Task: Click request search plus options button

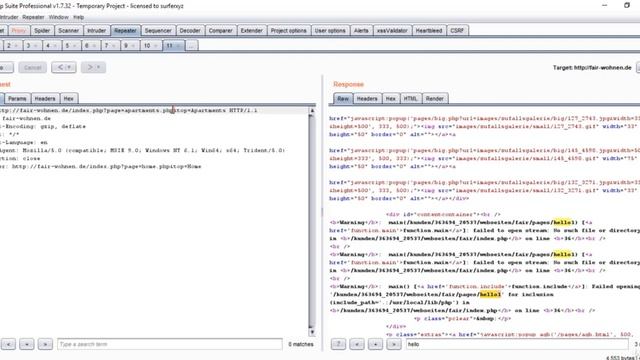Action: [x=27, y=344]
